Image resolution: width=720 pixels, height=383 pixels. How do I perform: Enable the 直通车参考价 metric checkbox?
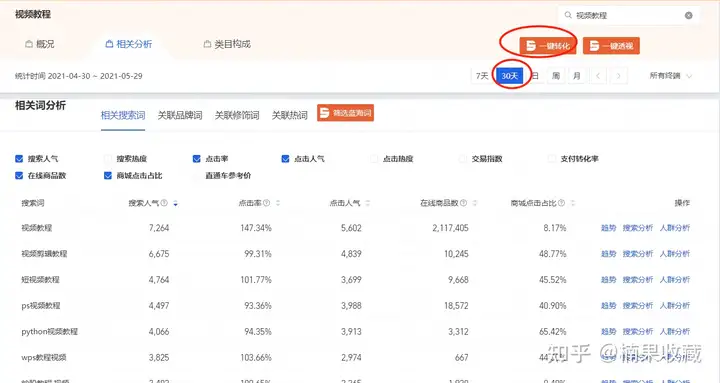coord(197,175)
